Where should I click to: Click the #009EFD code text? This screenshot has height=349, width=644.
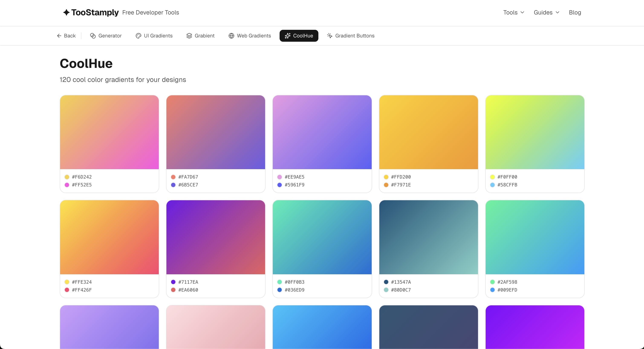(507, 290)
